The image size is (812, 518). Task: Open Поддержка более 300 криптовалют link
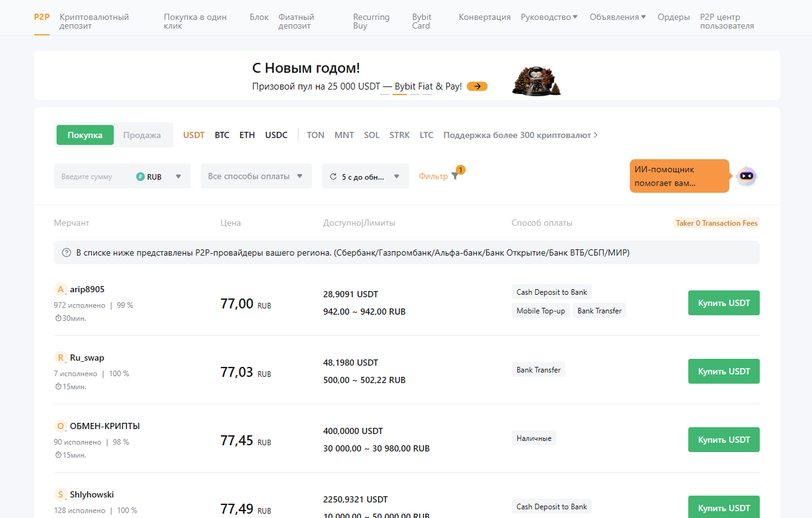[x=519, y=134]
